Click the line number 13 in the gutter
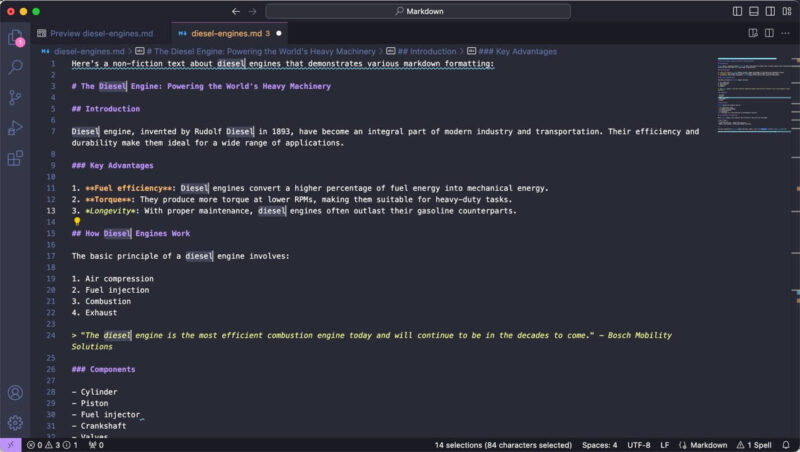The width and height of the screenshot is (800, 452). 51,210
